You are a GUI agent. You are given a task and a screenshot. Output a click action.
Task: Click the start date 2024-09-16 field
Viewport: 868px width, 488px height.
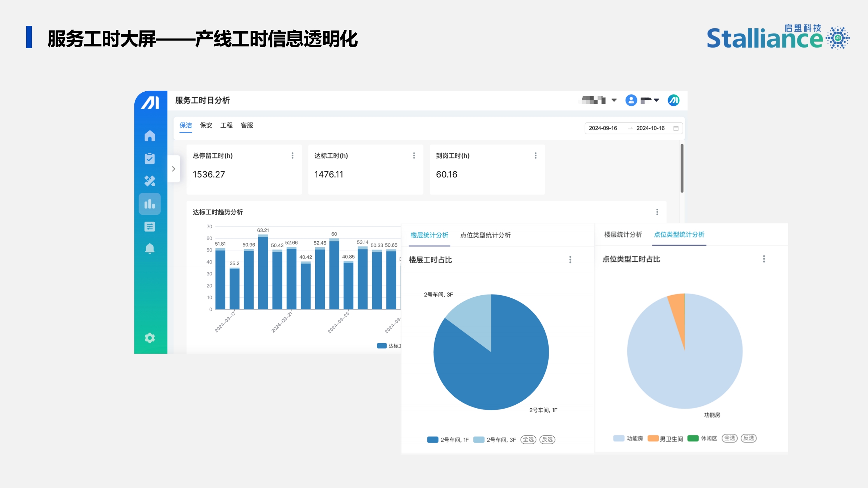(603, 128)
